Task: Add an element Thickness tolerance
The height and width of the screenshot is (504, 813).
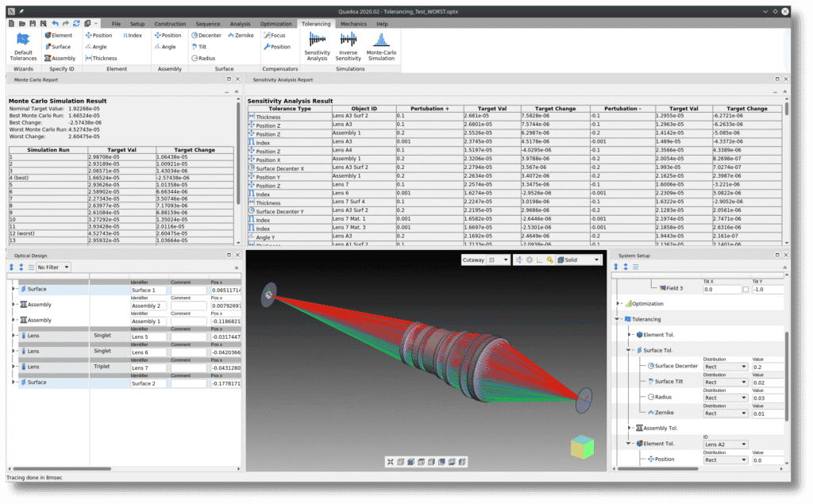Action: pyautogui.click(x=101, y=58)
